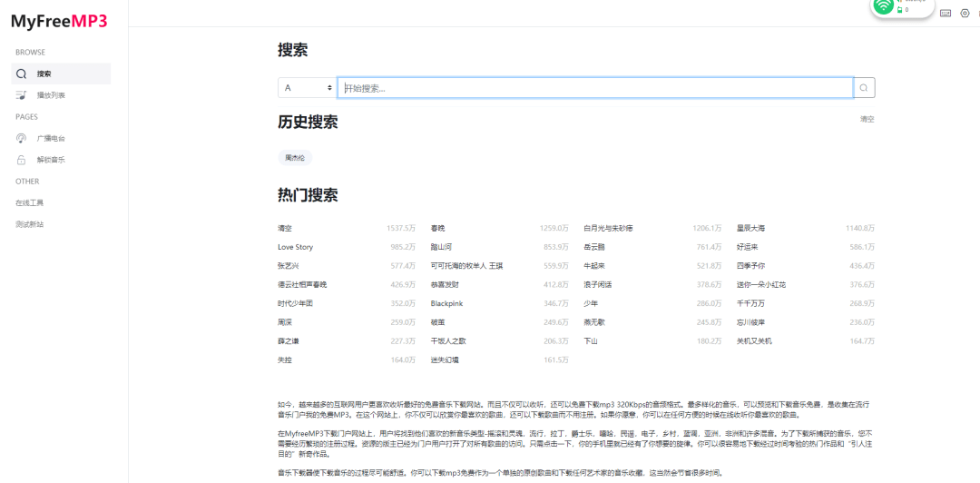Open 搜索 from the sidebar magnifier icon

point(21,74)
